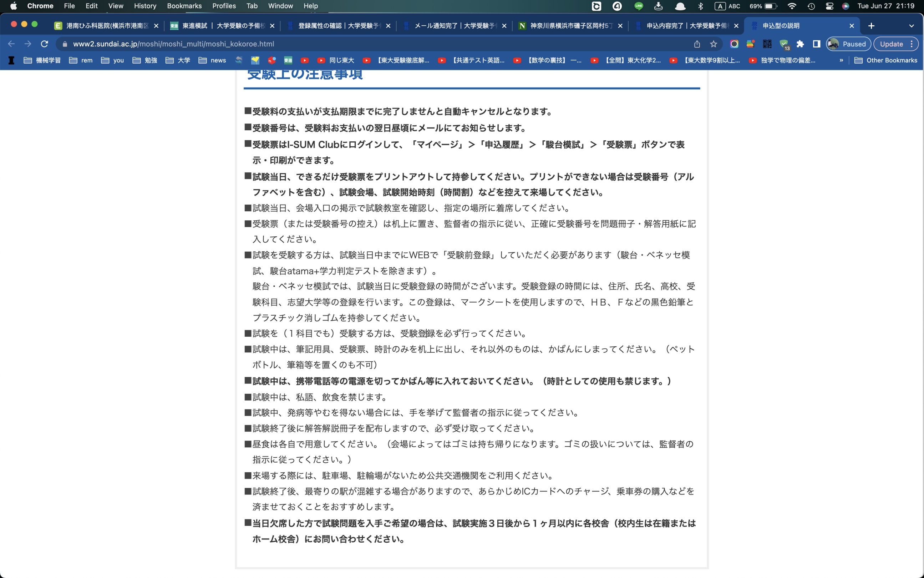
Task: Open the QR code extension
Action: pyautogui.click(x=767, y=44)
